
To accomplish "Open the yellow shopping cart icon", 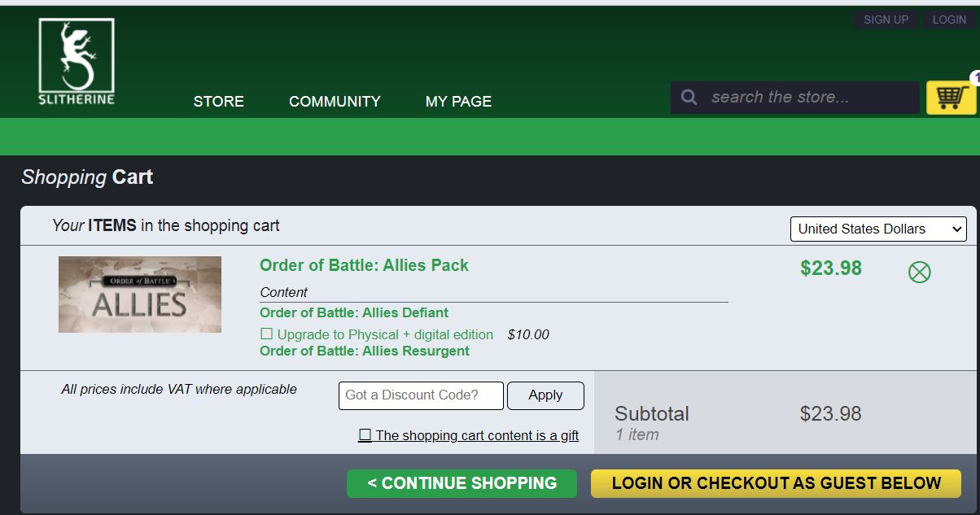I will [951, 98].
